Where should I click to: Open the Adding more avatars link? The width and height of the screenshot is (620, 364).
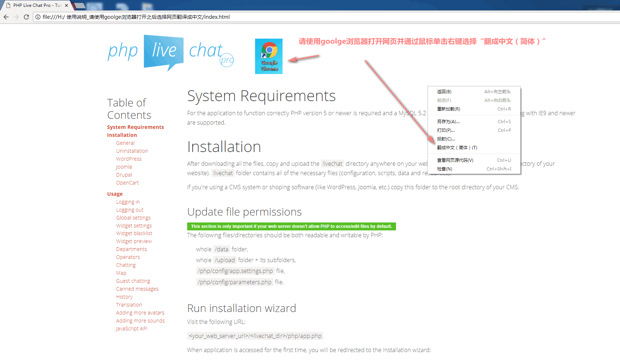(140, 313)
